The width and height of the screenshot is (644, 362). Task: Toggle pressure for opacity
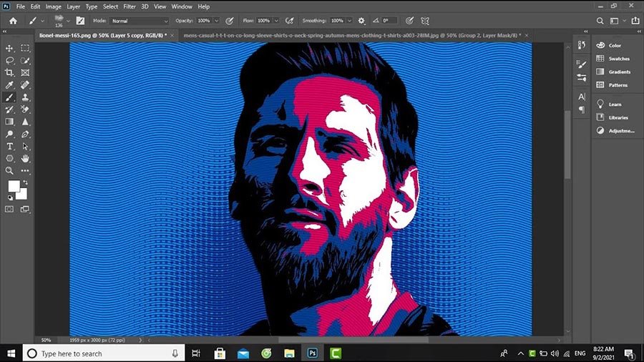[x=230, y=21]
